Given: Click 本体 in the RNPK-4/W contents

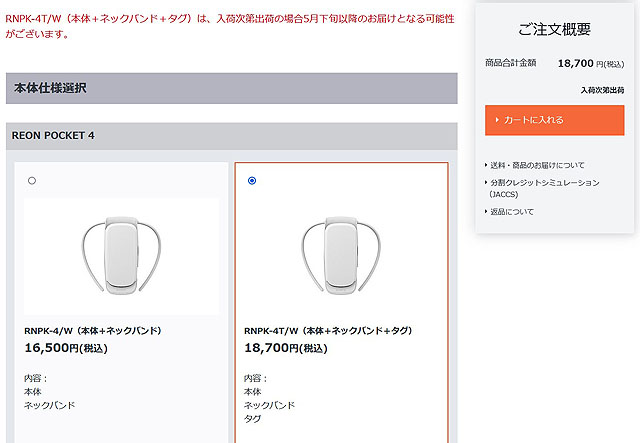Looking at the screenshot, I should [33, 392].
